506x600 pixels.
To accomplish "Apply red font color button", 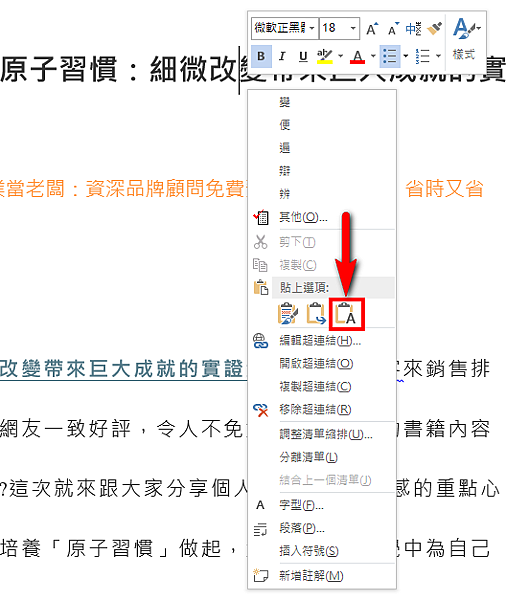I will pyautogui.click(x=357, y=56).
